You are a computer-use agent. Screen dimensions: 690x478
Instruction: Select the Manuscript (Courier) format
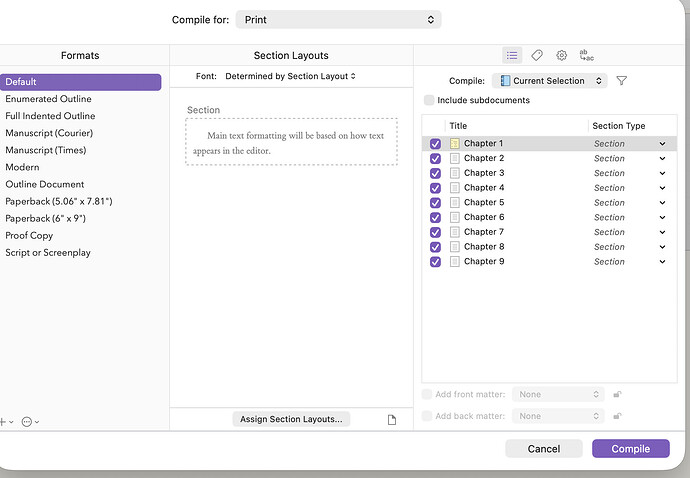49,133
